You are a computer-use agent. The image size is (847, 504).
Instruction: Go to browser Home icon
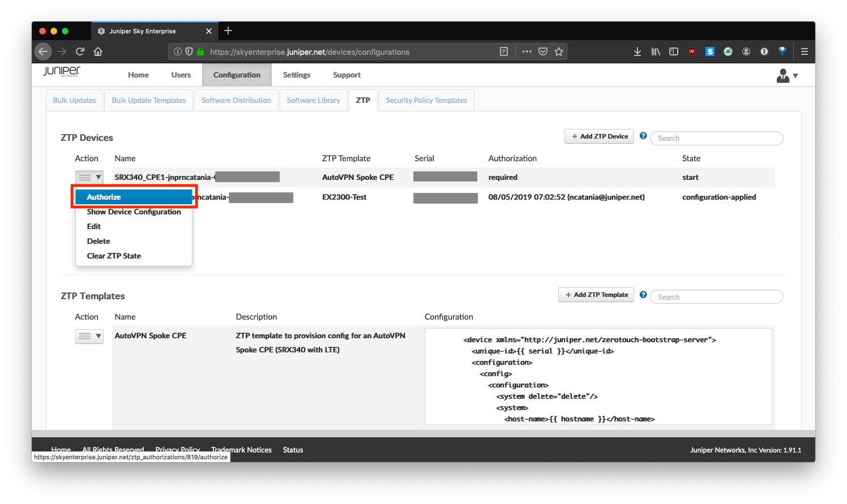pos(98,51)
